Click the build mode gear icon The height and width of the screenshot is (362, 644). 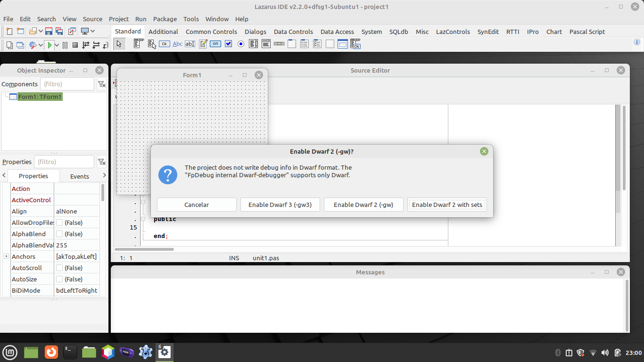click(x=33, y=45)
